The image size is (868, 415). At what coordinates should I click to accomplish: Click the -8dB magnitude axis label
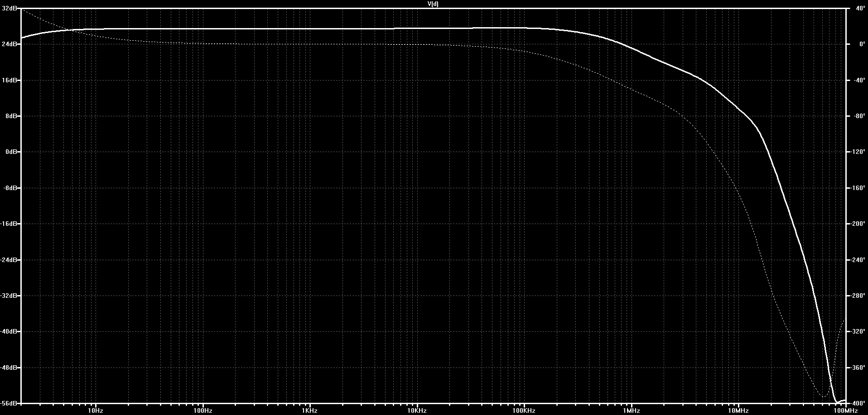10,188
